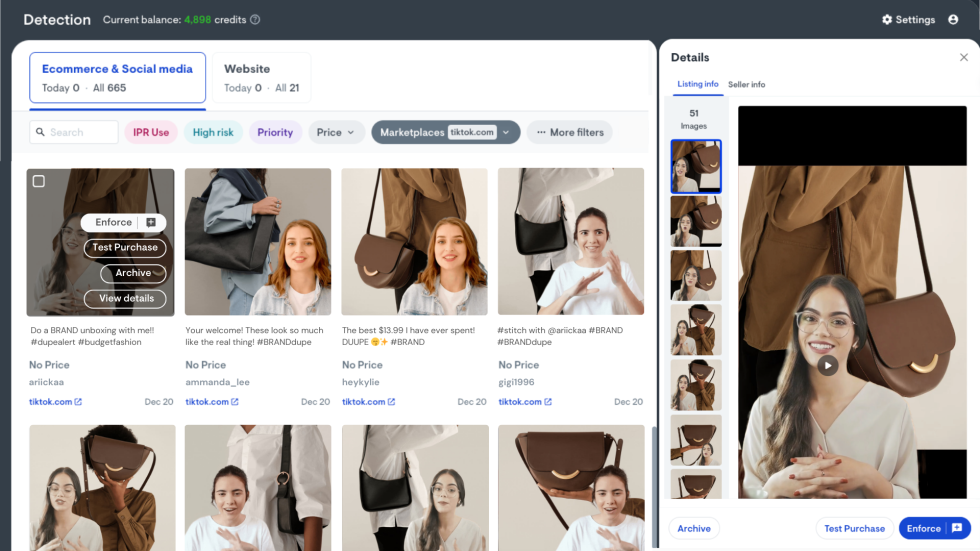
Task: Close the Details panel
Action: click(963, 58)
